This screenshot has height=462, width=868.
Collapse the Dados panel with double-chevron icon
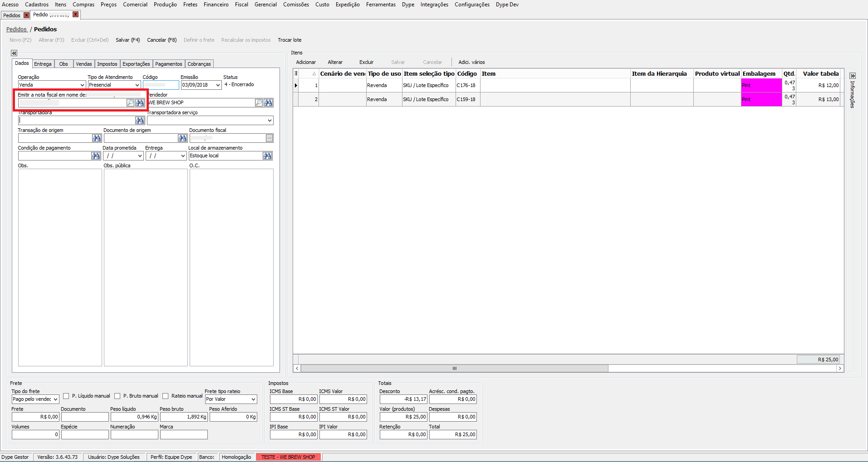pyautogui.click(x=14, y=53)
